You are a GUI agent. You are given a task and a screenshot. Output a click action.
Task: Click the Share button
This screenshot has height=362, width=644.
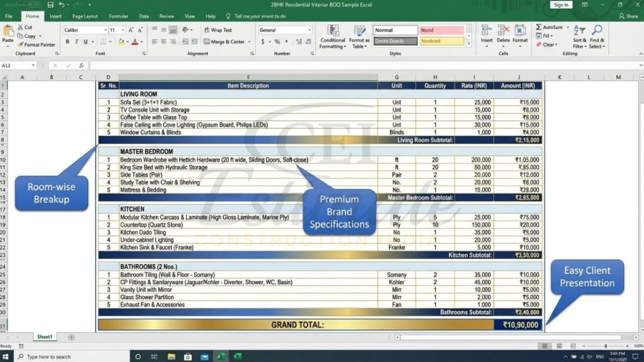(x=629, y=16)
